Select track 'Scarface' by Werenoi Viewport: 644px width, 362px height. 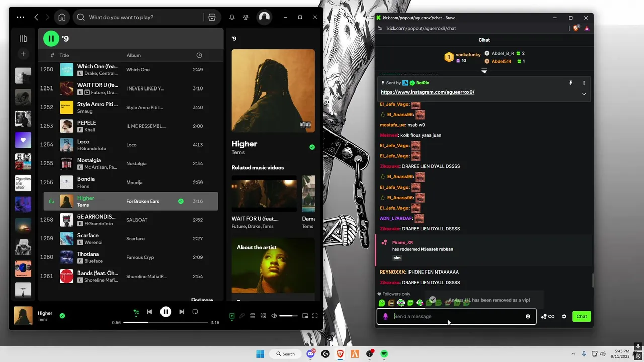(131, 239)
